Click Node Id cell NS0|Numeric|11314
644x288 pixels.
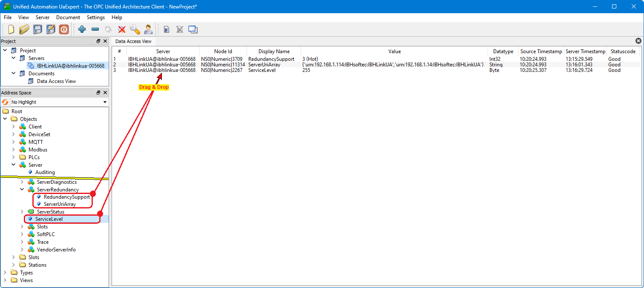(x=223, y=65)
